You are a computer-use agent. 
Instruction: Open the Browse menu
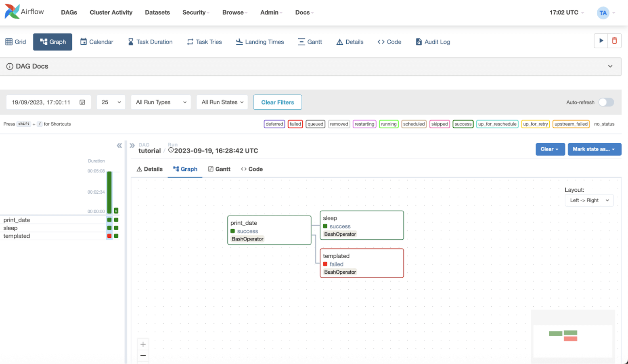[233, 13]
